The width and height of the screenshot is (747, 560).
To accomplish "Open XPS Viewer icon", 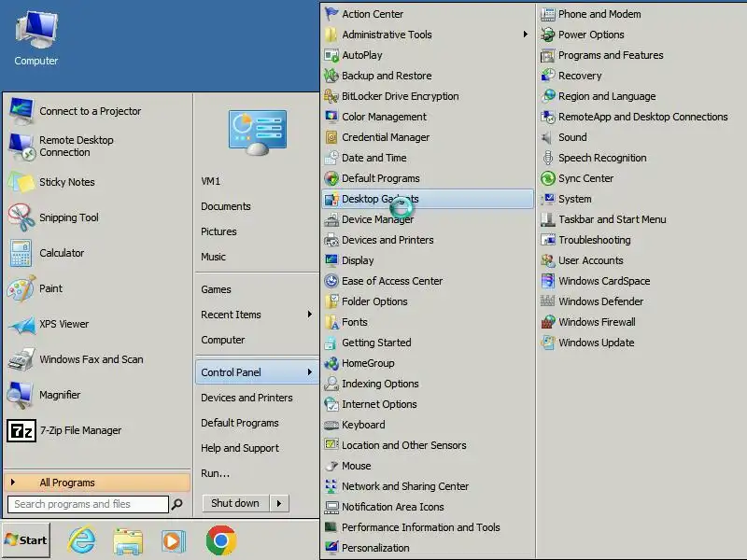I will (21, 324).
